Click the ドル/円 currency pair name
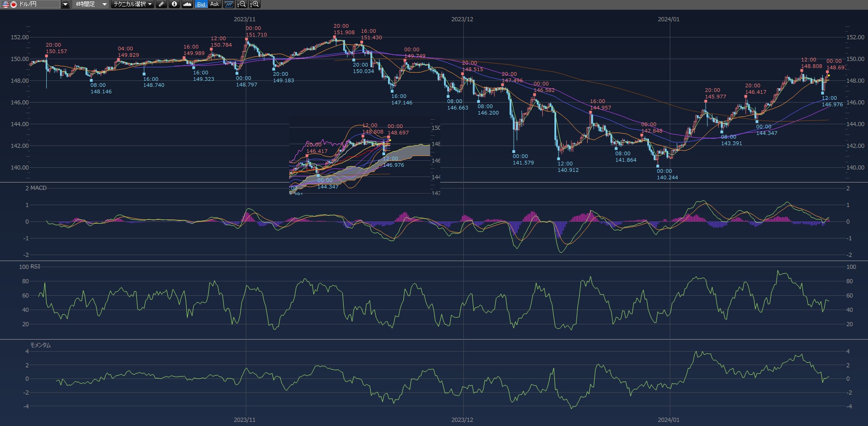 coord(28,4)
